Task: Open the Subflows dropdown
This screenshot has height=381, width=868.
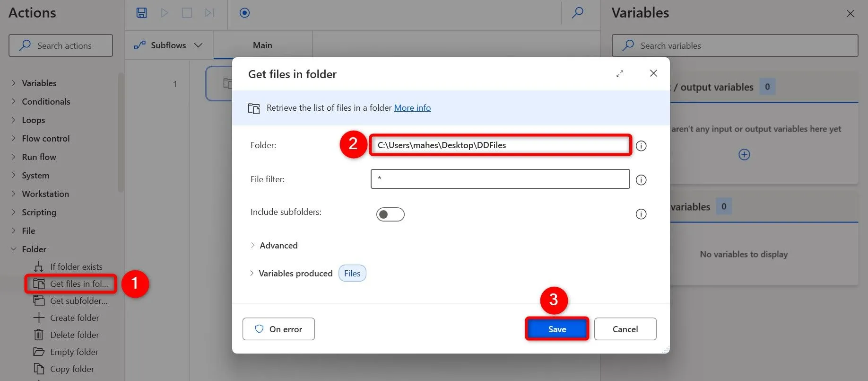Action: pyautogui.click(x=169, y=45)
